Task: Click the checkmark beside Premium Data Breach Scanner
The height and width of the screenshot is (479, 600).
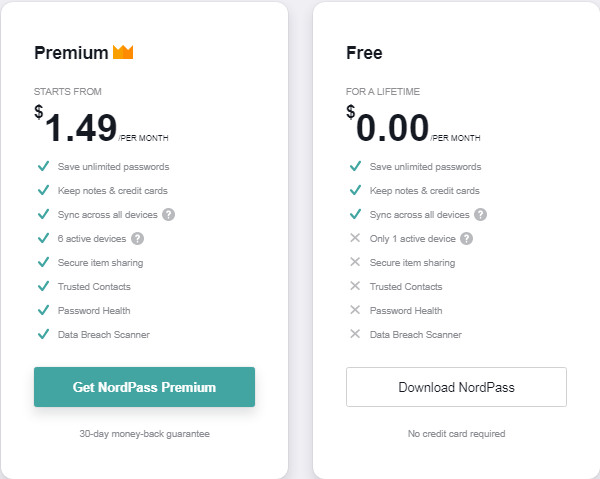Action: click(44, 334)
